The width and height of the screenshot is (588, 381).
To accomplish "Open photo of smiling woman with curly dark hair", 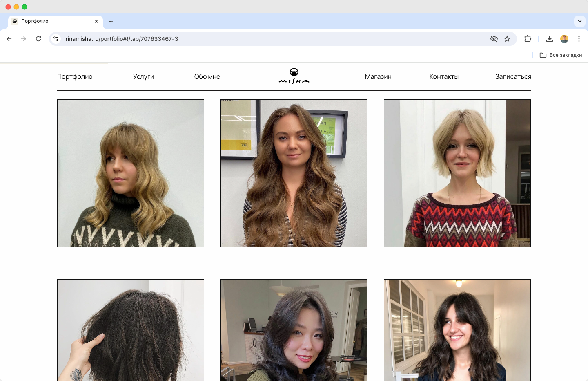I will pyautogui.click(x=457, y=330).
